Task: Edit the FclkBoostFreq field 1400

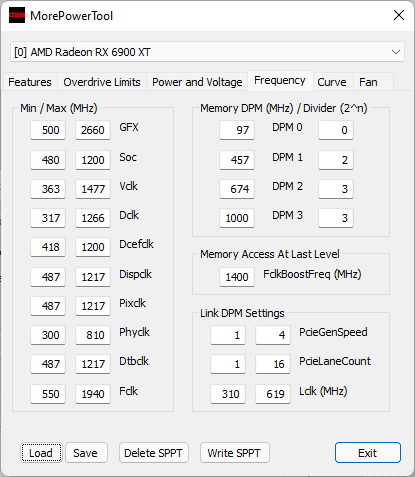Action: [x=237, y=277]
